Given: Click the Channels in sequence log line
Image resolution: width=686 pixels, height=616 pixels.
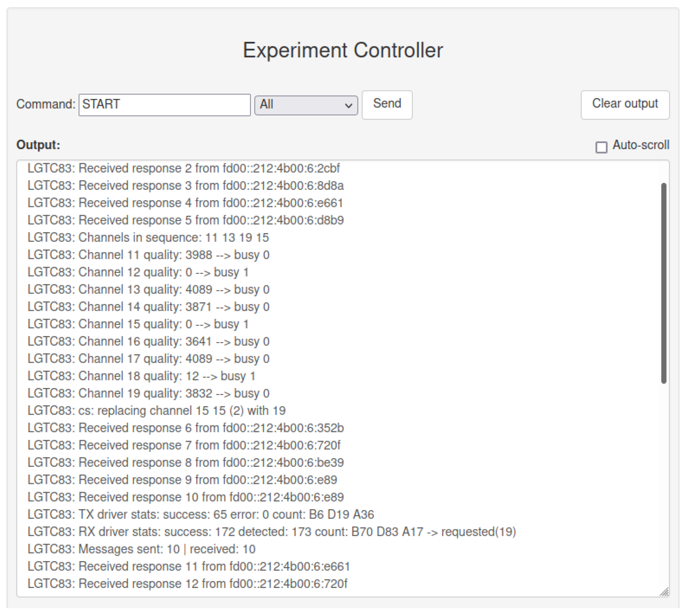Looking at the screenshot, I should pyautogui.click(x=148, y=237).
